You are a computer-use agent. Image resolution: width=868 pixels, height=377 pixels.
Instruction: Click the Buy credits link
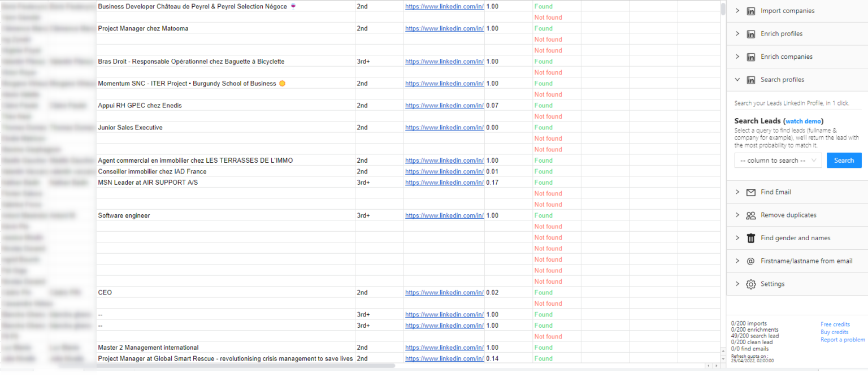coord(834,332)
